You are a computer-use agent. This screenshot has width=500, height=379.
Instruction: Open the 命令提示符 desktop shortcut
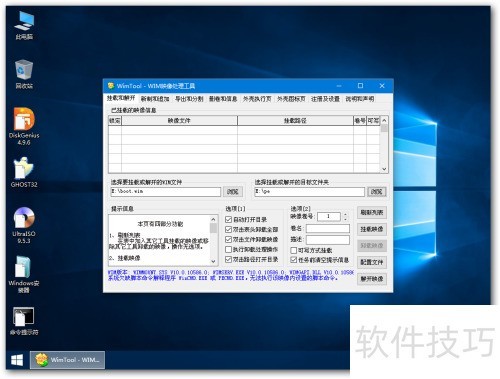tap(24, 321)
